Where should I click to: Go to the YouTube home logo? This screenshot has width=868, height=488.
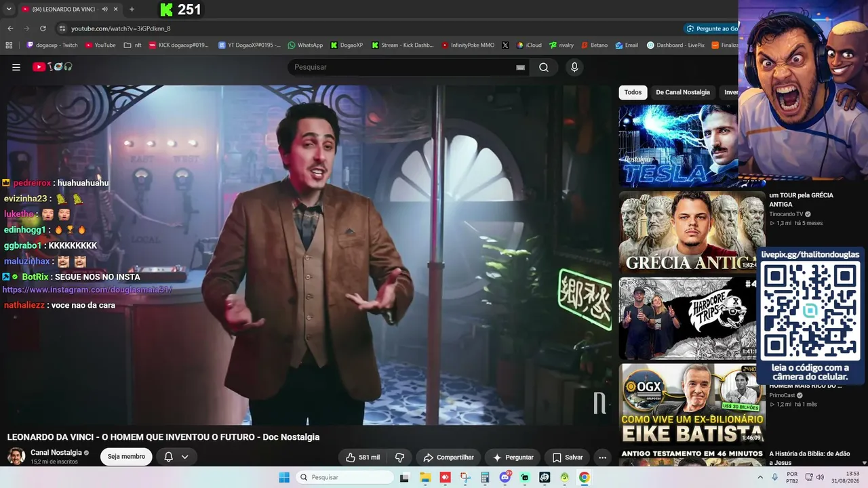pyautogui.click(x=52, y=67)
